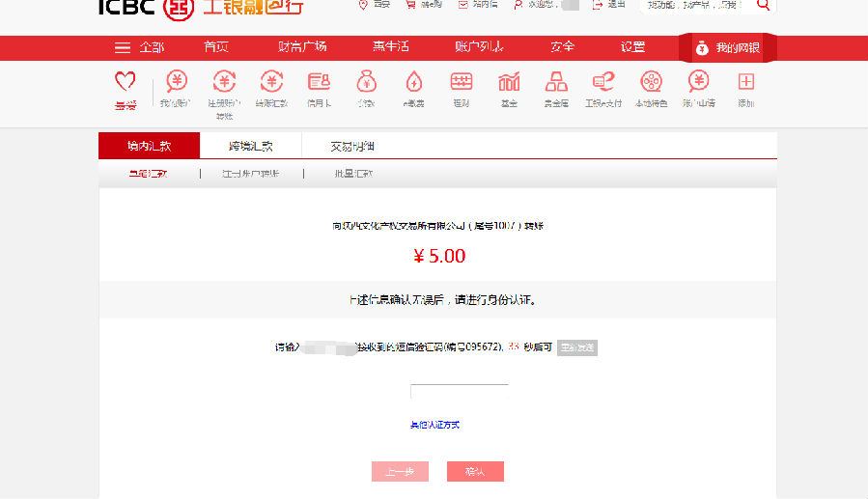
Task: Open the 贵金属 gold bars icon
Action: coord(556,81)
